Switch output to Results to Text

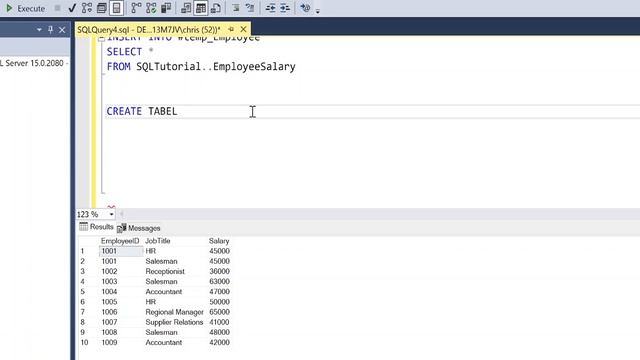[x=186, y=8]
